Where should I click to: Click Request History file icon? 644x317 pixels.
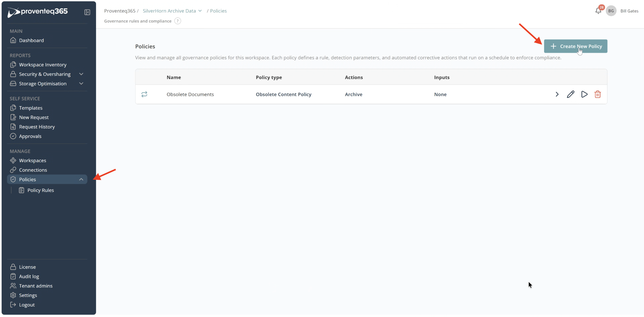coord(13,127)
